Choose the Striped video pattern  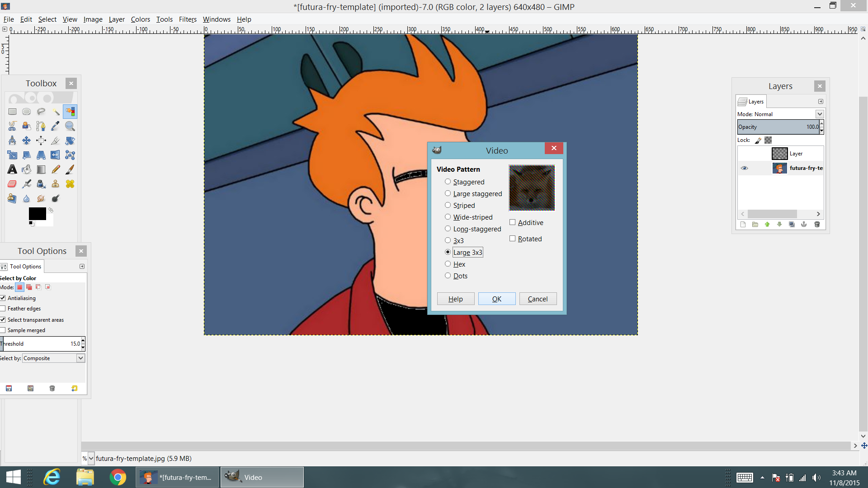460,205
